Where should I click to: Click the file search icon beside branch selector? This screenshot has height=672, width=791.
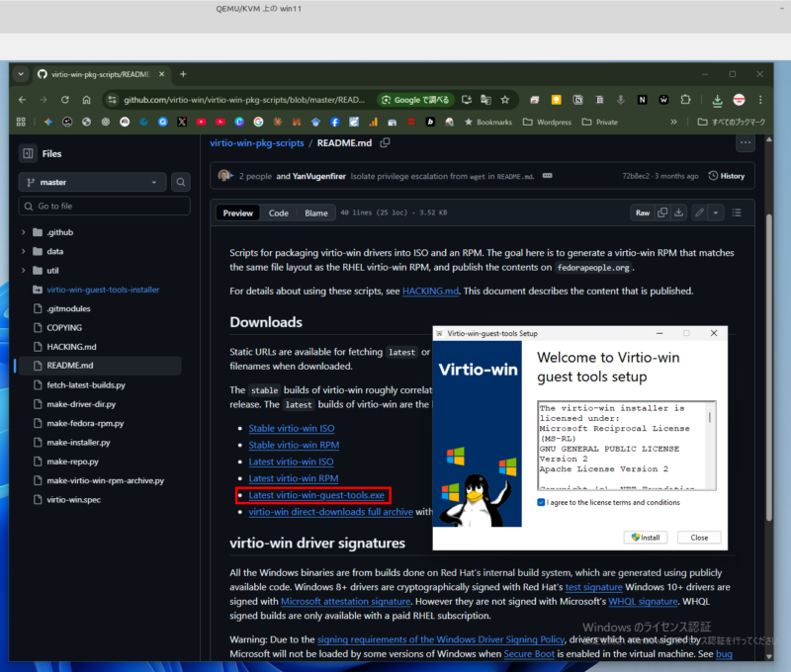pyautogui.click(x=181, y=182)
